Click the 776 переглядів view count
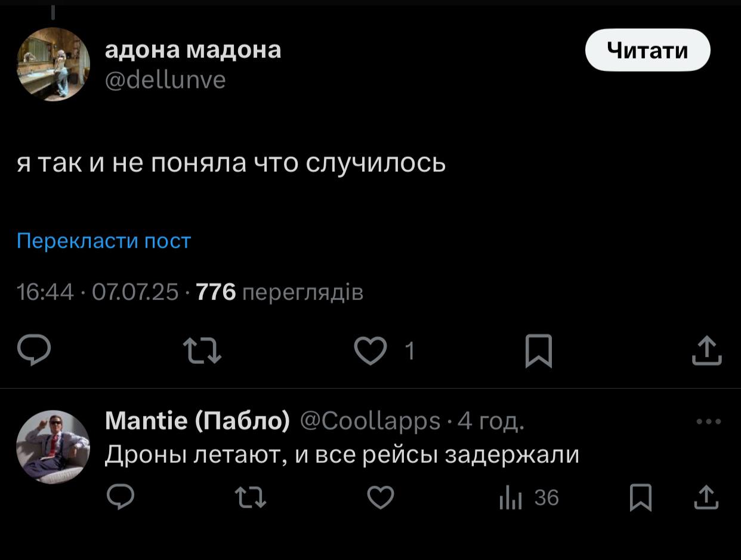Screen dimensions: 741x560 click(x=279, y=292)
